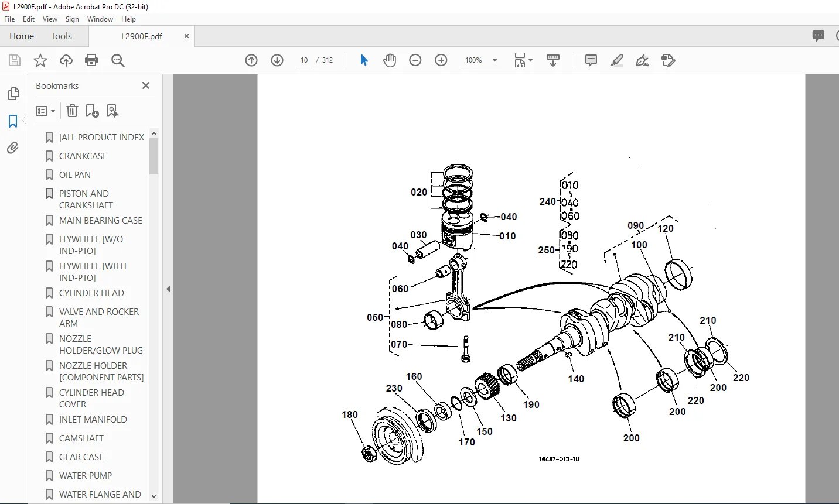Image resolution: width=839 pixels, height=504 pixels.
Task: Select the highlight text tool
Action: point(617,60)
